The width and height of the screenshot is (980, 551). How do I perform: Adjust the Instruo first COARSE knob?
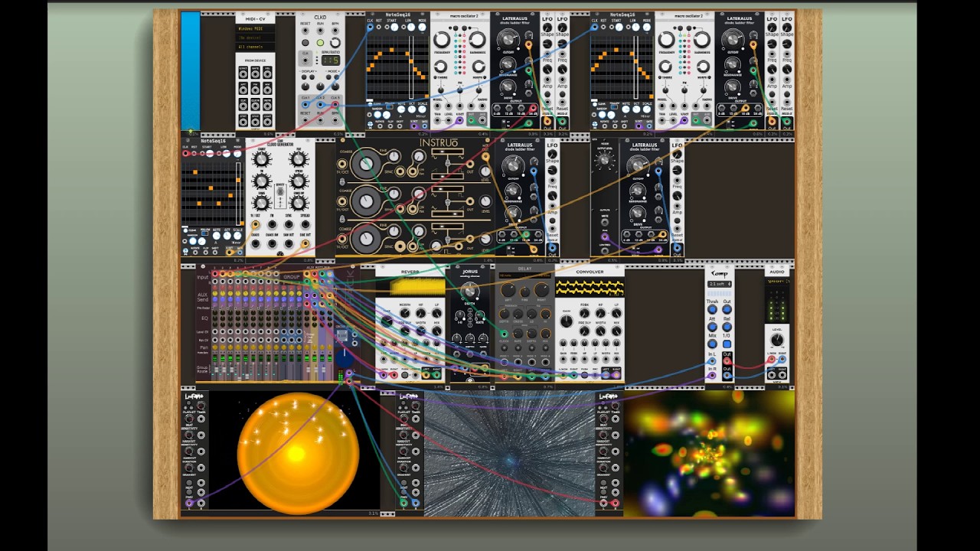click(366, 164)
